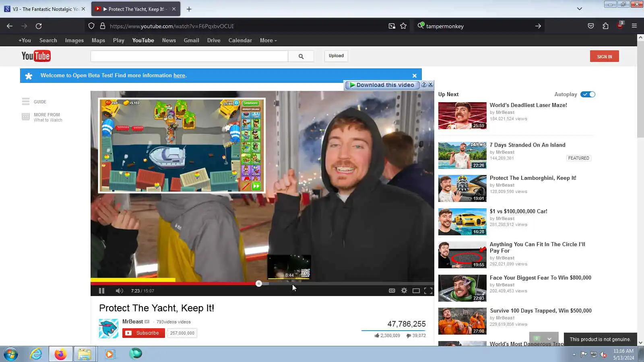The width and height of the screenshot is (644, 362).
Task: Submit search bar with arrow button
Action: 538,26
